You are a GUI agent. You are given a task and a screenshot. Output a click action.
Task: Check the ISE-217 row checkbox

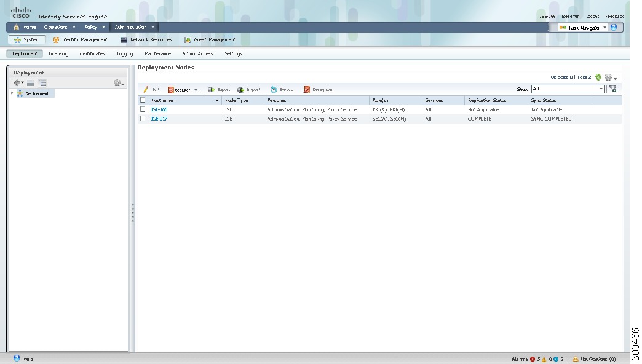(x=143, y=119)
